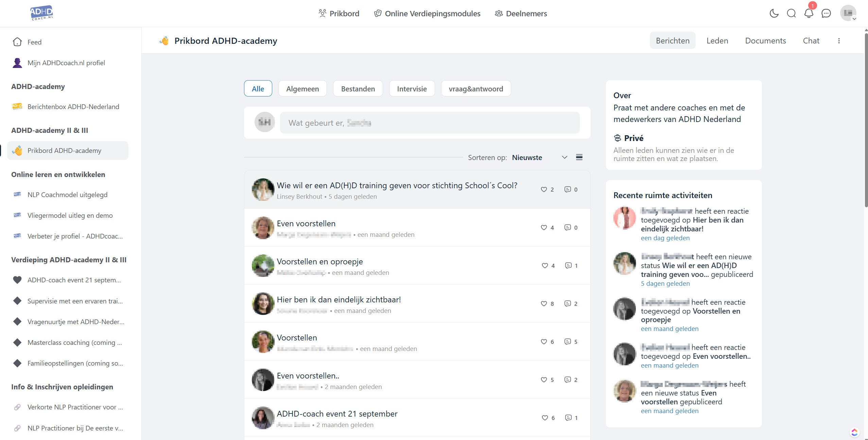
Task: Open Online Verdiepingsmodules in top navigation
Action: point(427,14)
